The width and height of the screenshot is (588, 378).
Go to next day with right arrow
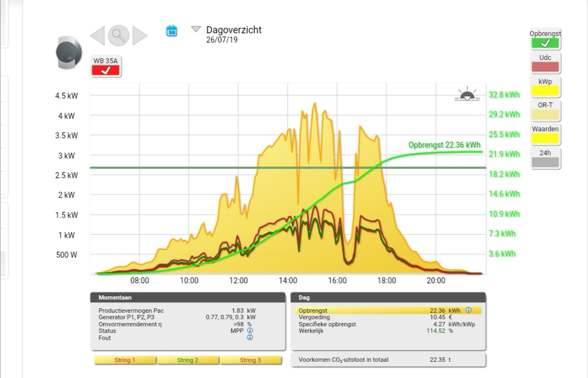139,35
